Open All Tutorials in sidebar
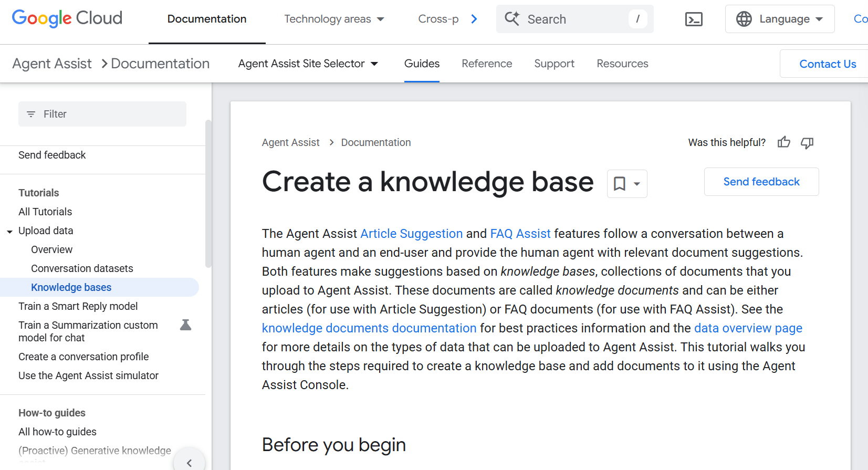 (45, 212)
